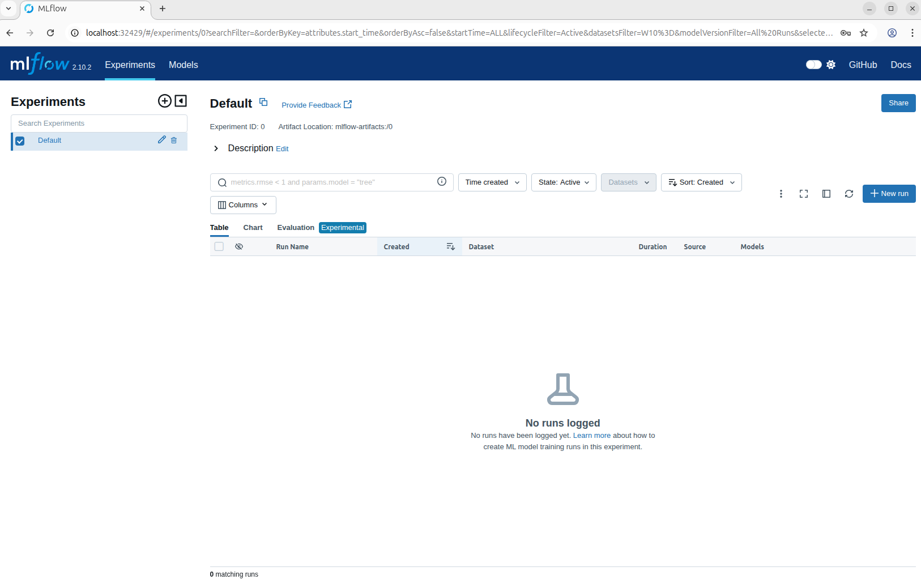
Task: Go back in browser history
Action: (10, 33)
